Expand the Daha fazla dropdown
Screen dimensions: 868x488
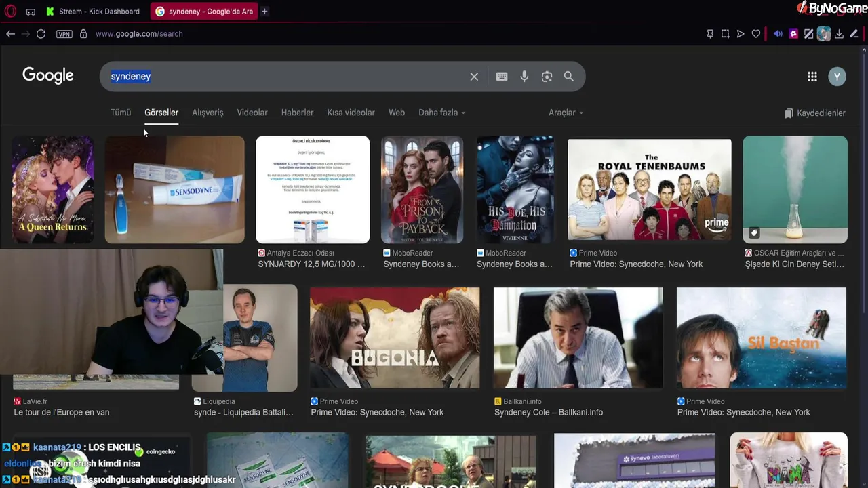tap(441, 113)
